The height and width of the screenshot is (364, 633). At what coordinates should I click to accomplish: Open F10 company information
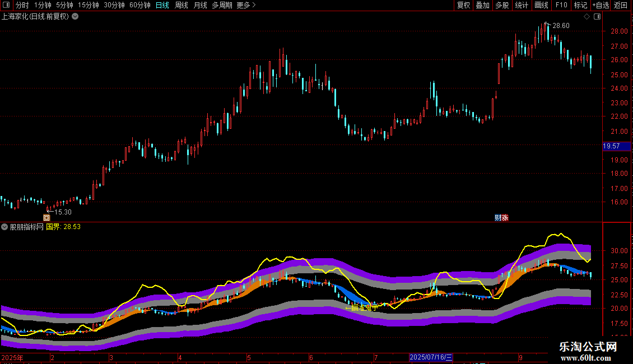(x=561, y=5)
